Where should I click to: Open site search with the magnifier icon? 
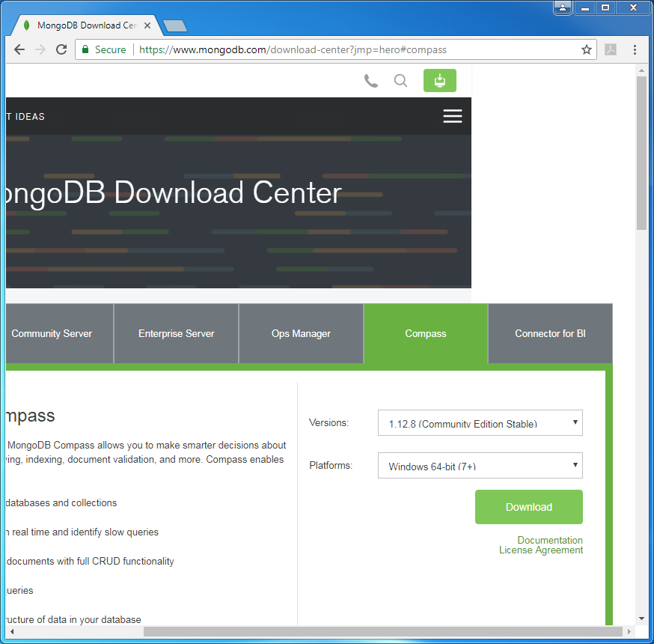pos(400,81)
